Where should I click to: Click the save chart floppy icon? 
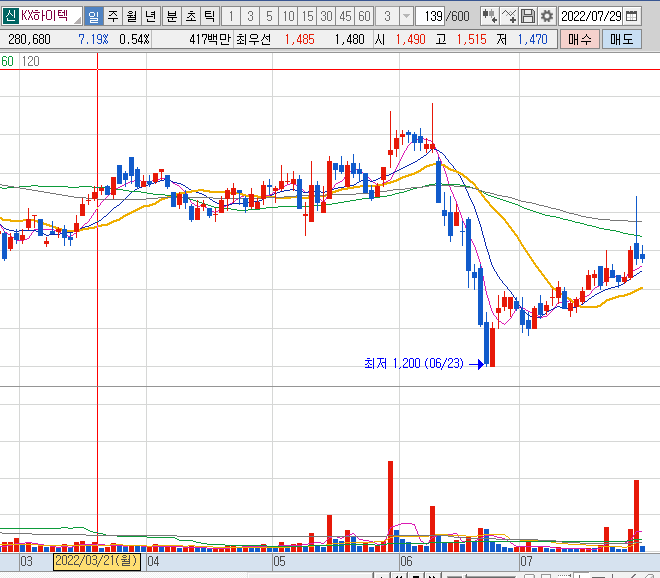(528, 16)
